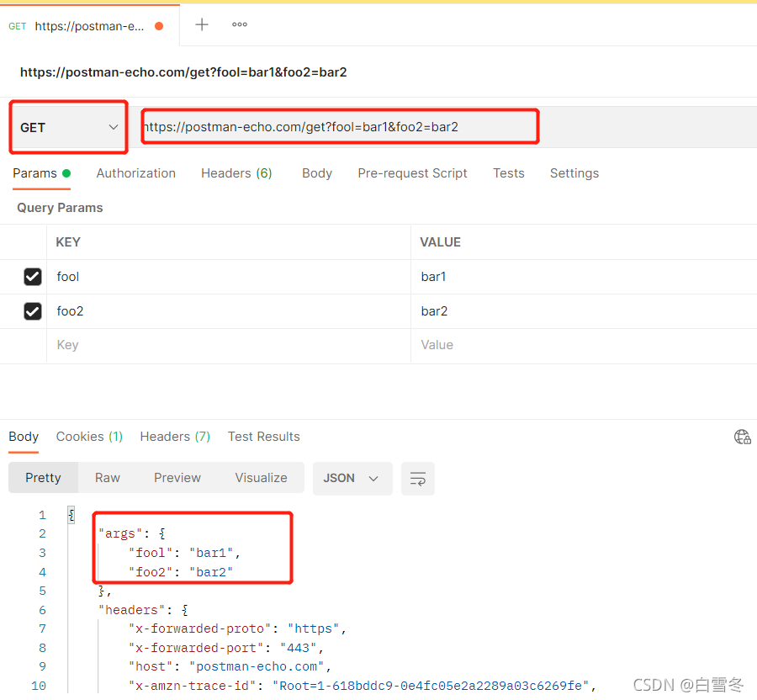Viewport: 757px width, 700px height.
Task: Open the Tests tab
Action: pos(508,173)
